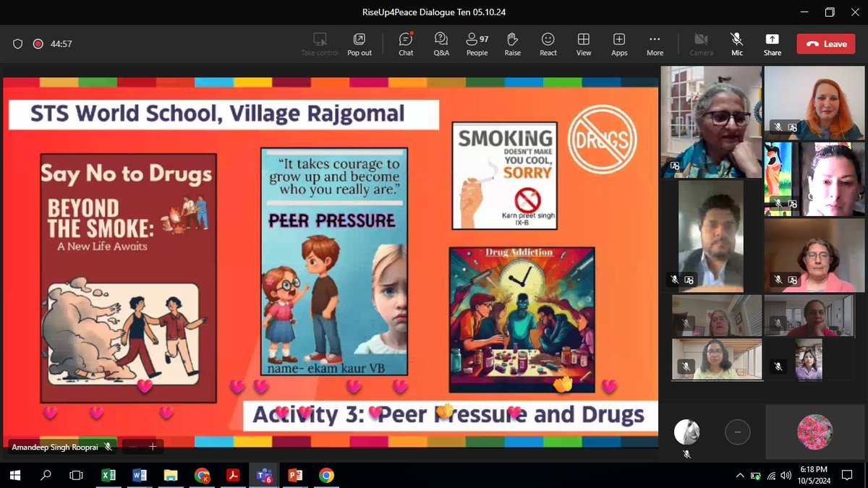Open File Explorer from the taskbar

pyautogui.click(x=171, y=475)
